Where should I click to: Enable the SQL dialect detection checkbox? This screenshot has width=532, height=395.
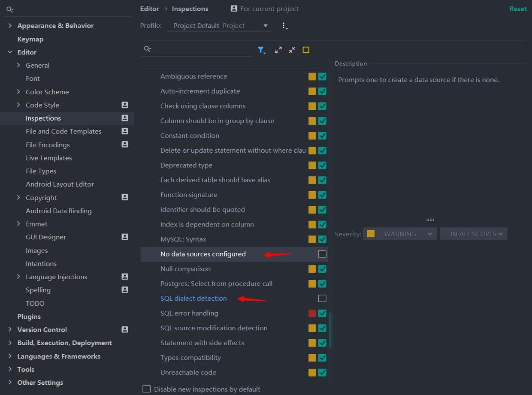(x=322, y=299)
